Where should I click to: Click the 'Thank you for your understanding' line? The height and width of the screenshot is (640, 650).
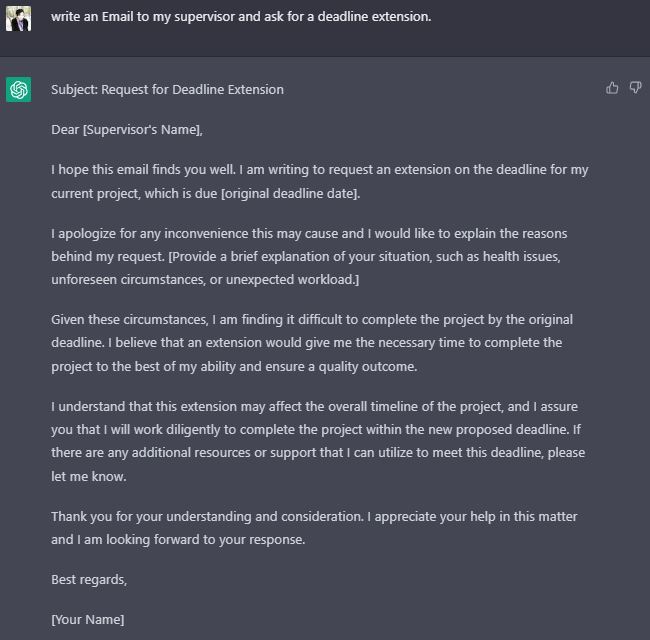(x=314, y=516)
